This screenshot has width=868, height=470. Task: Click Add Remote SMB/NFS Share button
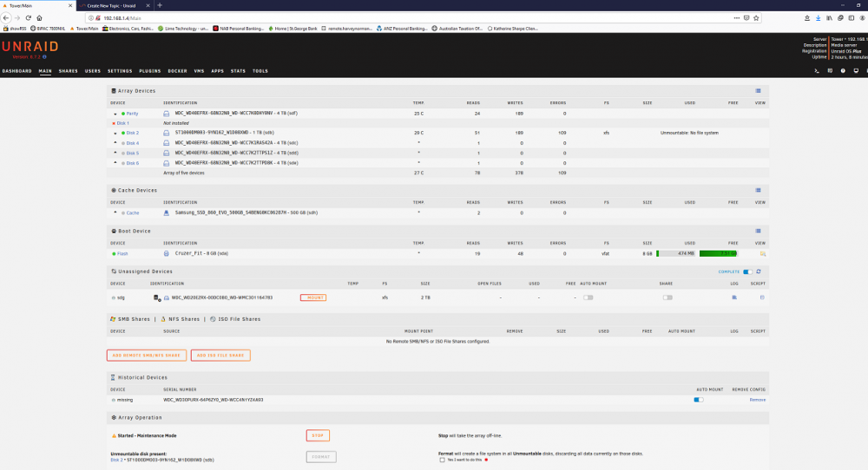point(146,356)
